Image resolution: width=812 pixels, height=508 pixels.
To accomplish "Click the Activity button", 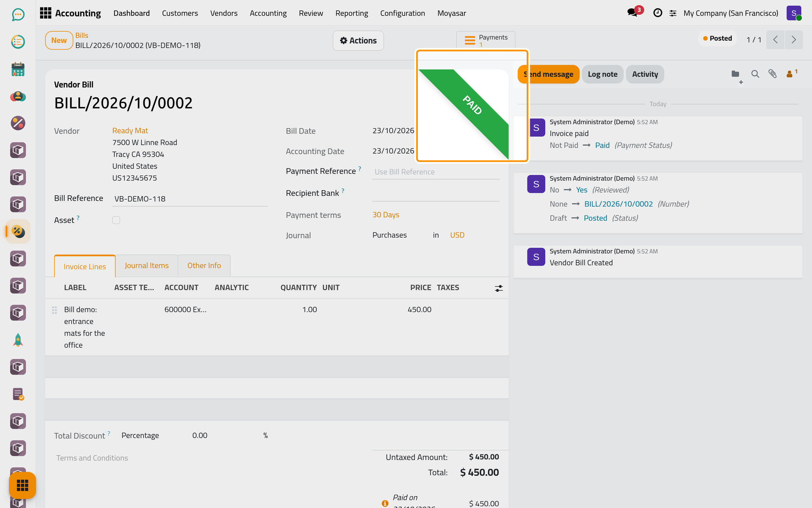I will (x=645, y=75).
